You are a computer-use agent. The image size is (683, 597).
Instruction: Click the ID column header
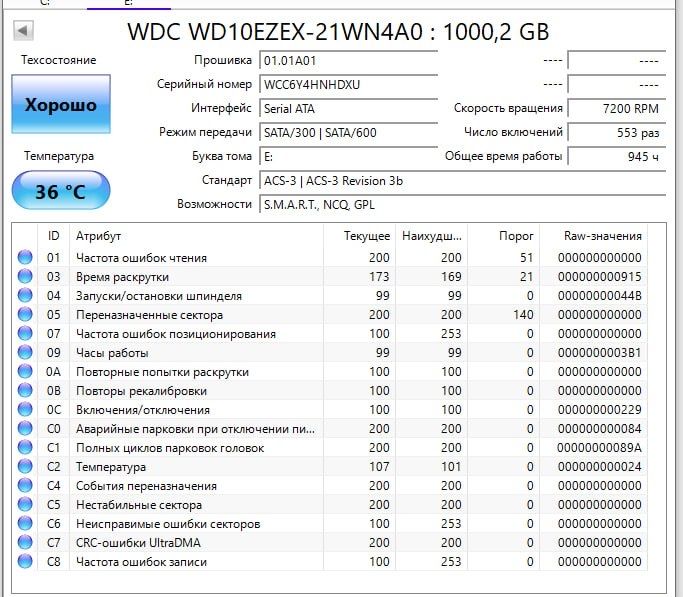click(x=54, y=236)
